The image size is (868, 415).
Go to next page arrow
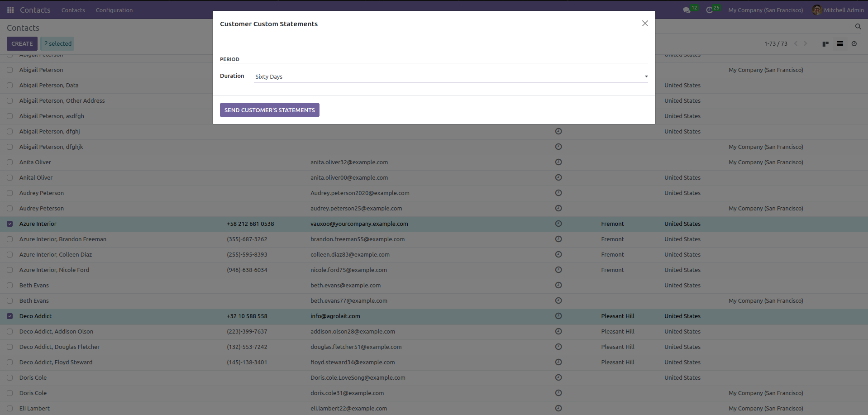[x=805, y=44]
